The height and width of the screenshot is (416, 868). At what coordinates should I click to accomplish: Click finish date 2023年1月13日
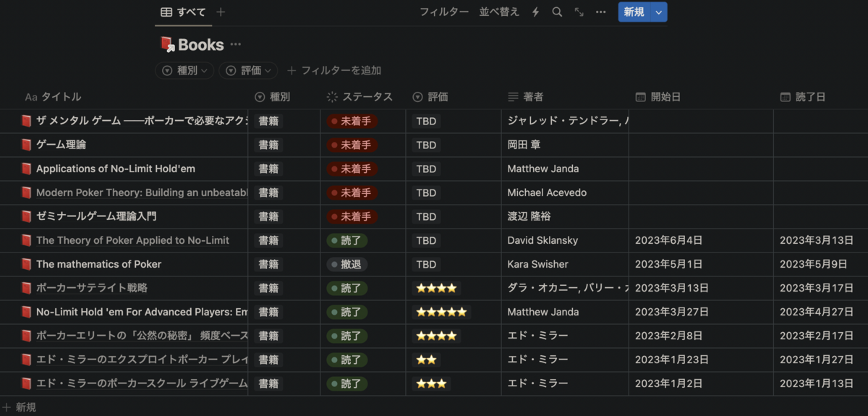[x=817, y=383]
